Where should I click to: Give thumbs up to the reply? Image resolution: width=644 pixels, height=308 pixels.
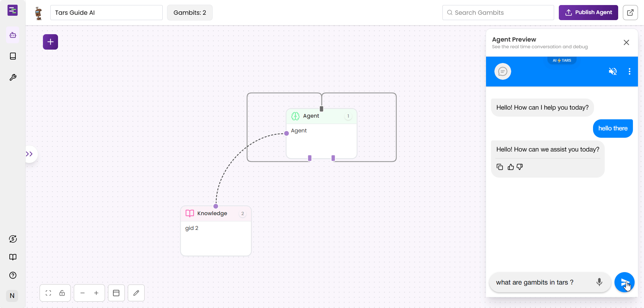511,167
